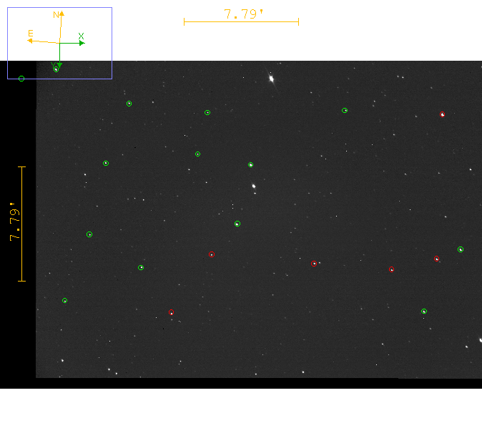Select the red-circled star with adjacent faint companion

click(314, 264)
